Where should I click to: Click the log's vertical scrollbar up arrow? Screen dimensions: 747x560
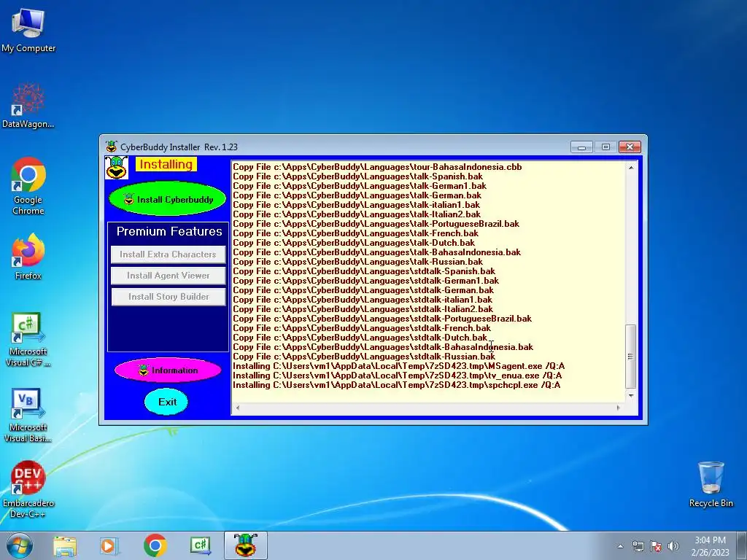pos(631,168)
